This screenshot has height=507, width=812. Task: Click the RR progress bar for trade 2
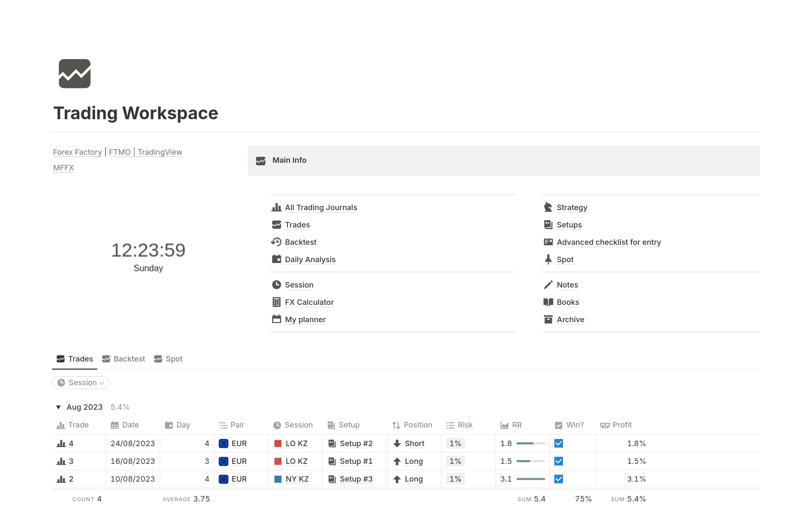[x=531, y=479]
